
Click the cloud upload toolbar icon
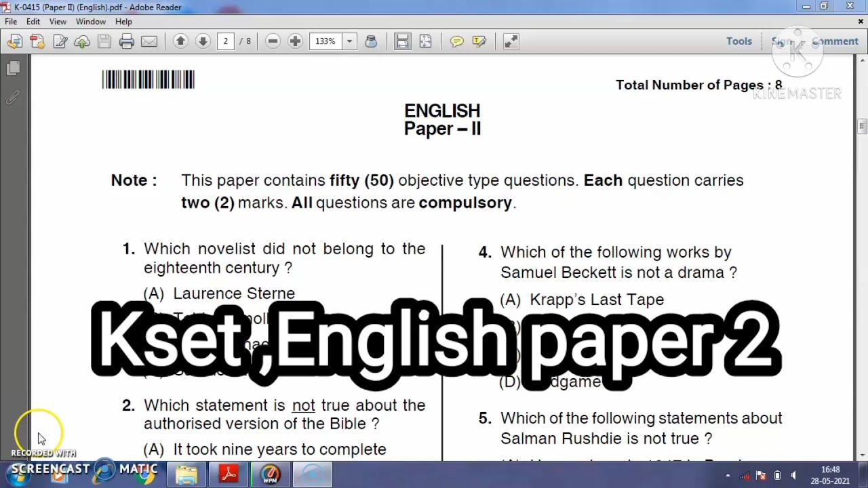(x=82, y=41)
